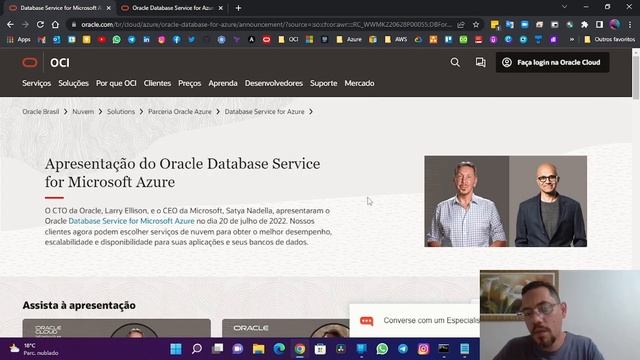
Task: Open the browser home page icon
Action: coord(55,24)
